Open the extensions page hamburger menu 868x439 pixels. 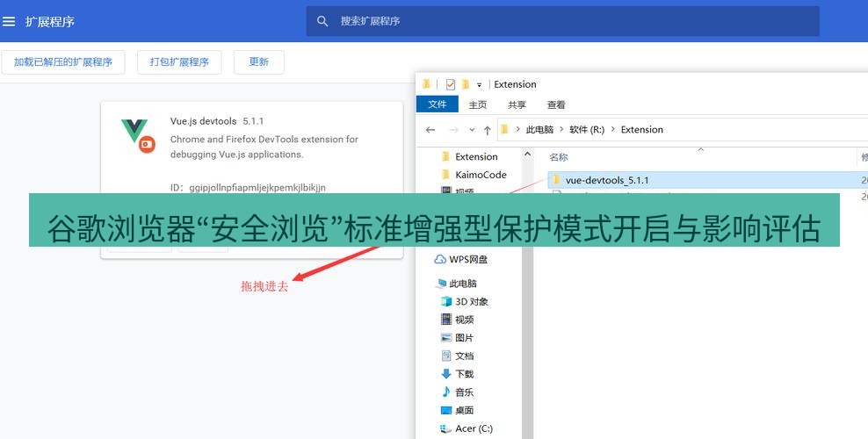click(x=8, y=22)
